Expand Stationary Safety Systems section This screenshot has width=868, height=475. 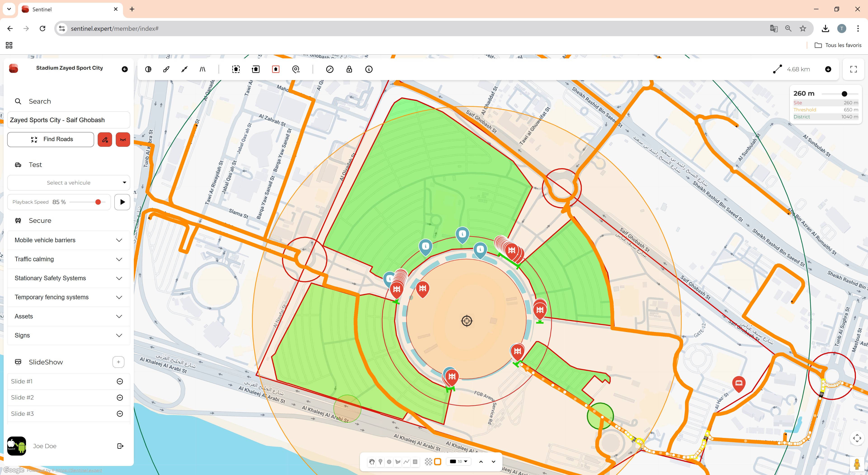click(69, 278)
